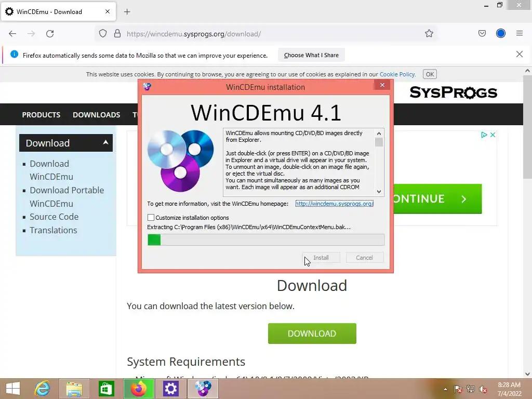Click the SysProgs logo
The image size is (532, 399).
[453, 92]
